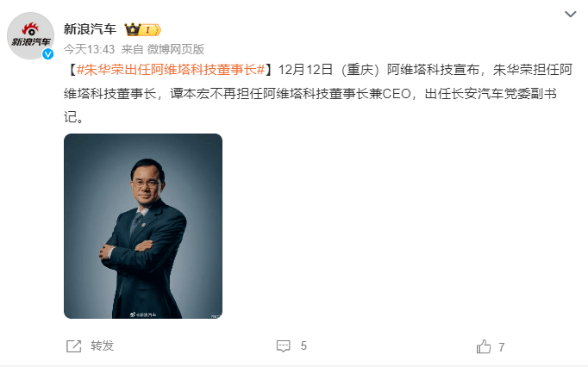Viewport: 588px width, 367px height.
Task: Open the post timestamp 今天13:43
Action: [89, 49]
